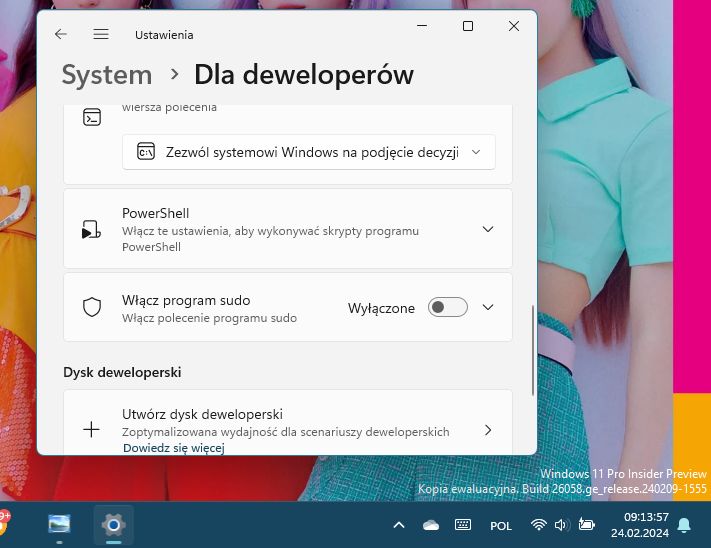Click the shield icon for sudo

(x=92, y=307)
